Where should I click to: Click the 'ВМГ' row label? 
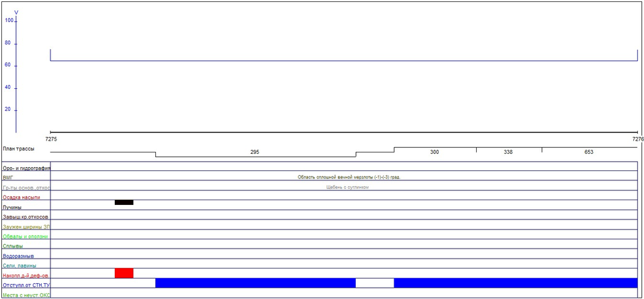click(8, 178)
